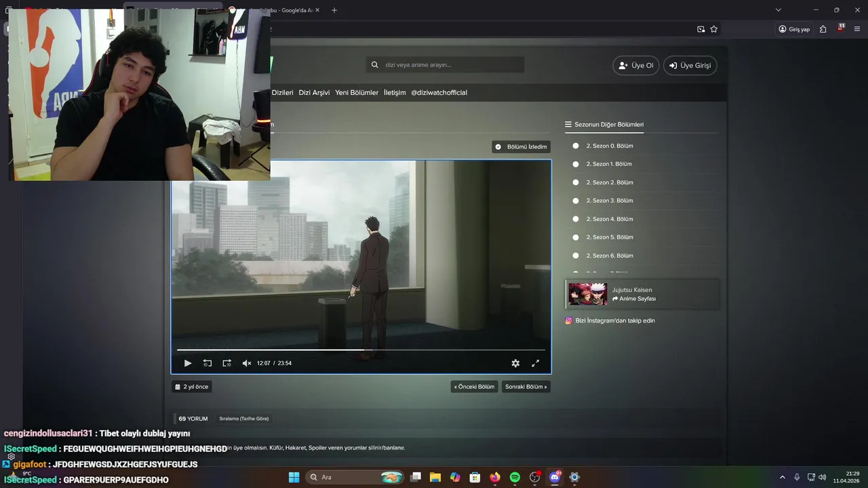Switch to Firefox on the taskbar
868x488 pixels.
(x=495, y=477)
